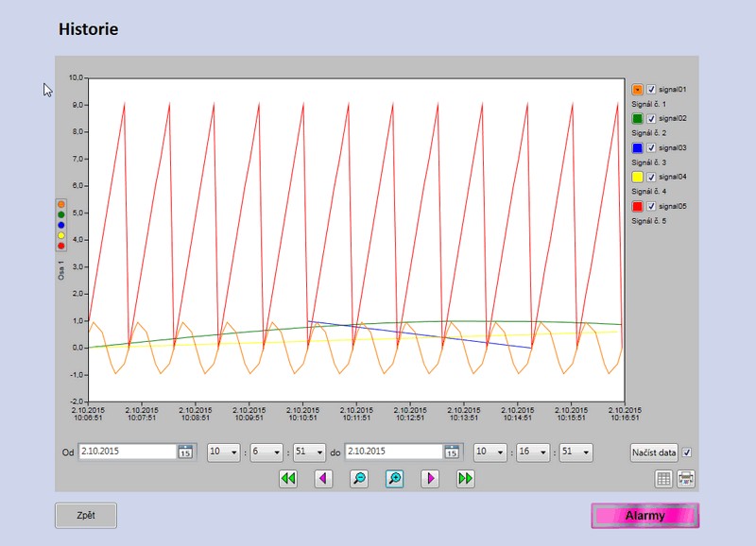Click the yellow signal04 color swatch
The width and height of the screenshot is (756, 546).
(637, 177)
